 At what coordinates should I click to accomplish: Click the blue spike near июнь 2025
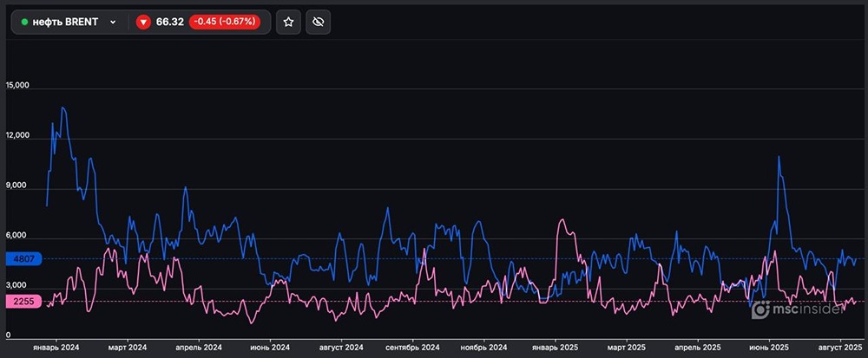coord(779,157)
